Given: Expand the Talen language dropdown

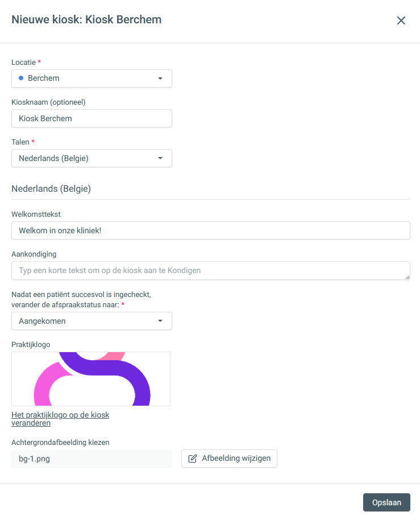Looking at the screenshot, I should (x=91, y=158).
